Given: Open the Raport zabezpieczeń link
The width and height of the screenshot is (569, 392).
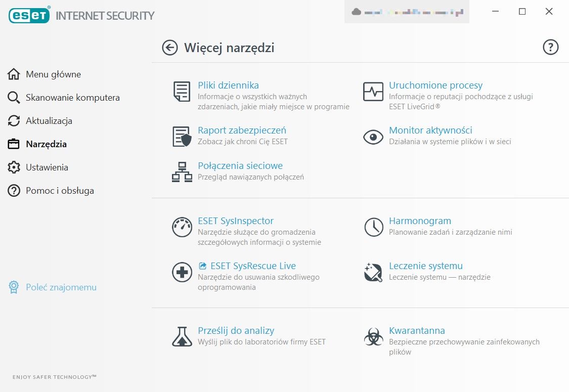Looking at the screenshot, I should (x=242, y=130).
